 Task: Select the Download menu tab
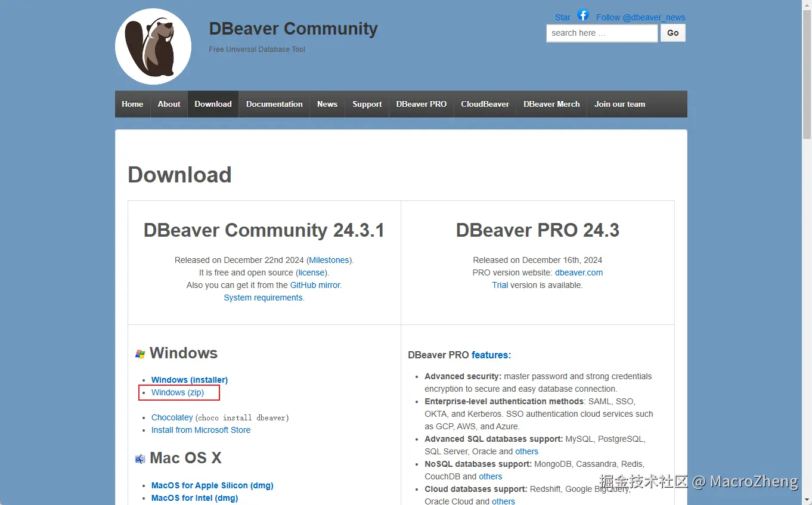pos(213,104)
